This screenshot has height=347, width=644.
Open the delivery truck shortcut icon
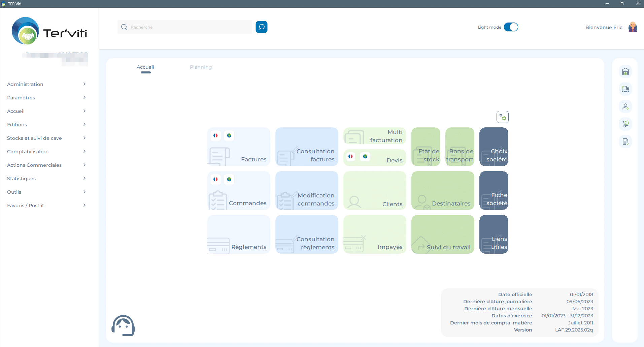click(x=625, y=89)
